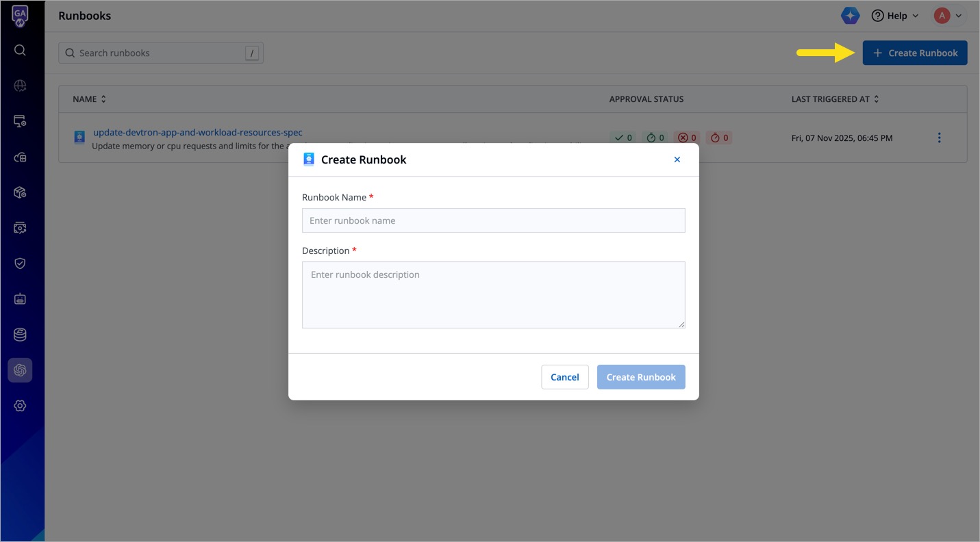This screenshot has width=980, height=542.
Task: Open the update-devtron-app-and-workload-resources-spec runbook
Action: click(198, 132)
